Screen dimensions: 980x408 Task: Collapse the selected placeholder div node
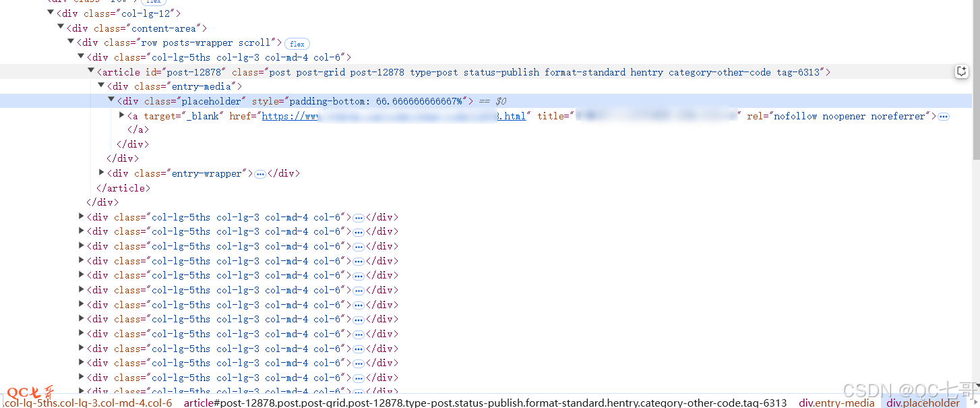[111, 100]
